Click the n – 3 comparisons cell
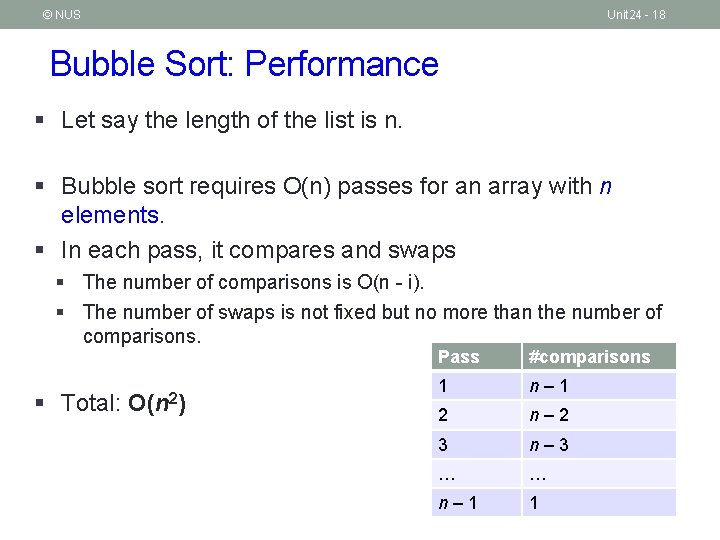The image size is (720, 540). click(599, 444)
